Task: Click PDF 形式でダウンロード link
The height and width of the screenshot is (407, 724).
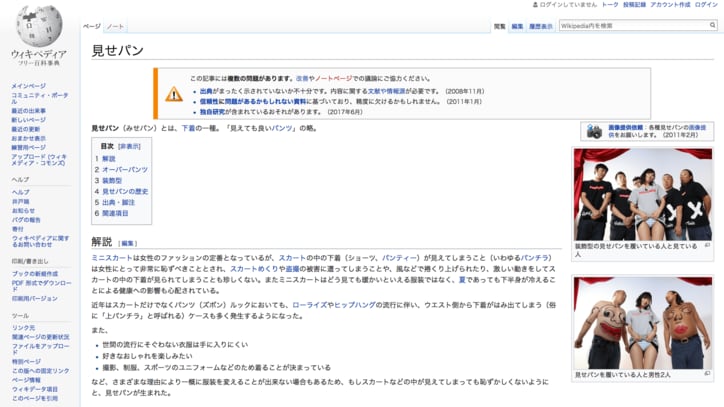Action: pyautogui.click(x=42, y=286)
